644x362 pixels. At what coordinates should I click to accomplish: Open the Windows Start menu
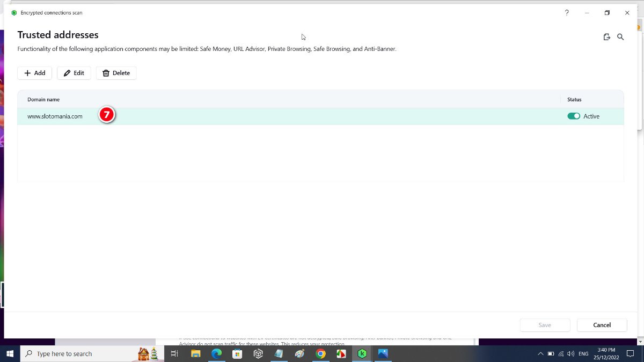(x=10, y=353)
